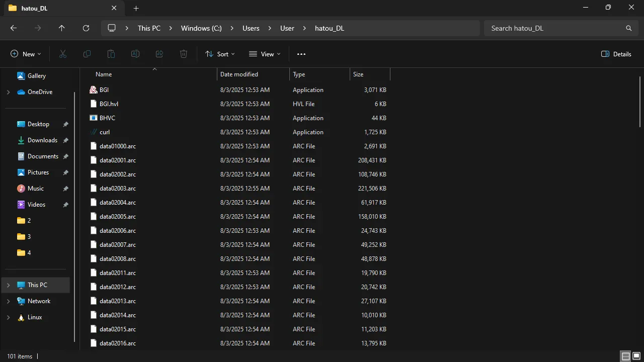Expand chevron after Windows (C:) in path
Viewport: 644px width, 362px height.
[232, 28]
